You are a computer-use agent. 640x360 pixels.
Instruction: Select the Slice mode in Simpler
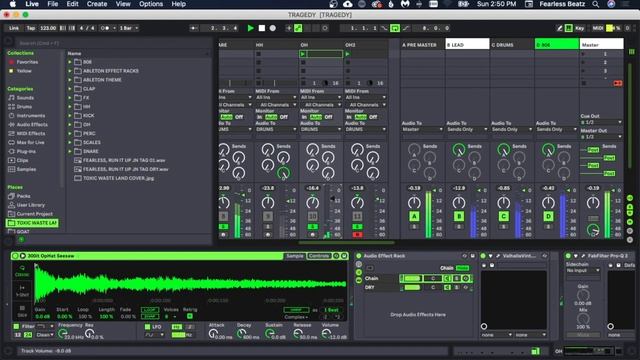click(x=22, y=311)
